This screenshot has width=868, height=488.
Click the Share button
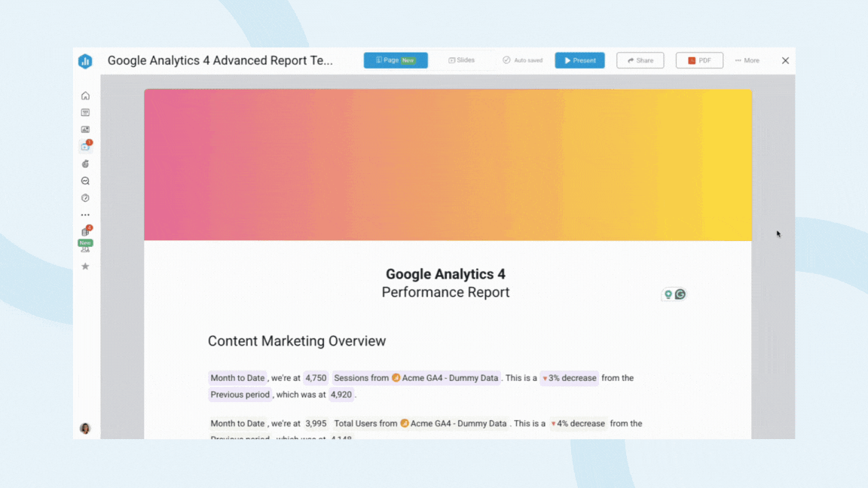pos(640,60)
